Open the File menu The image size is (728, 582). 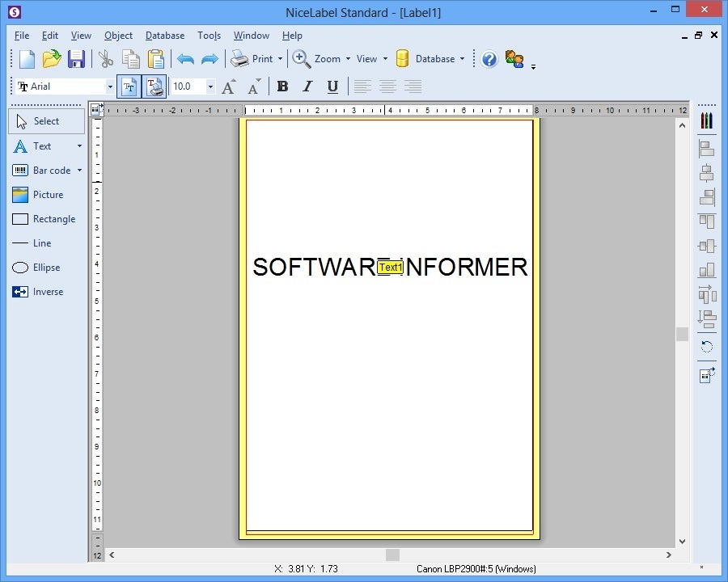[22, 36]
